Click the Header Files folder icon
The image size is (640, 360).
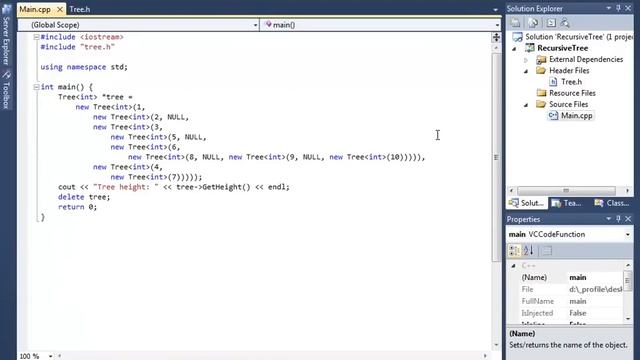click(x=541, y=71)
